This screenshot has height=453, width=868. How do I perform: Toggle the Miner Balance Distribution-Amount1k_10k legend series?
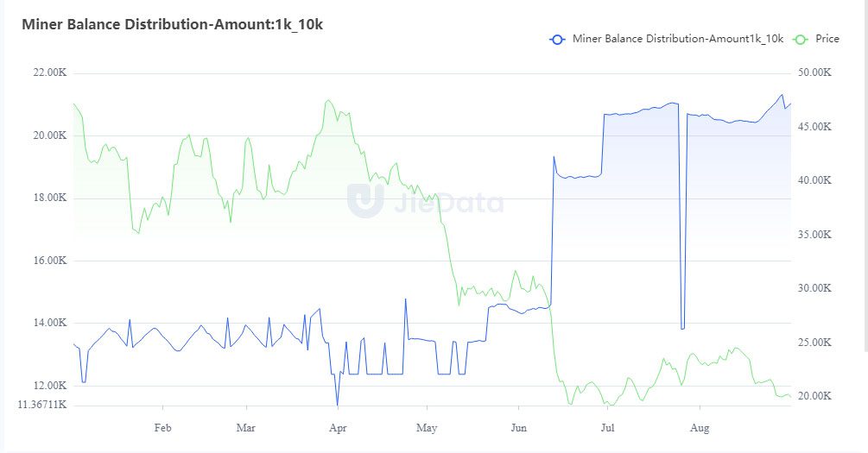(666, 40)
